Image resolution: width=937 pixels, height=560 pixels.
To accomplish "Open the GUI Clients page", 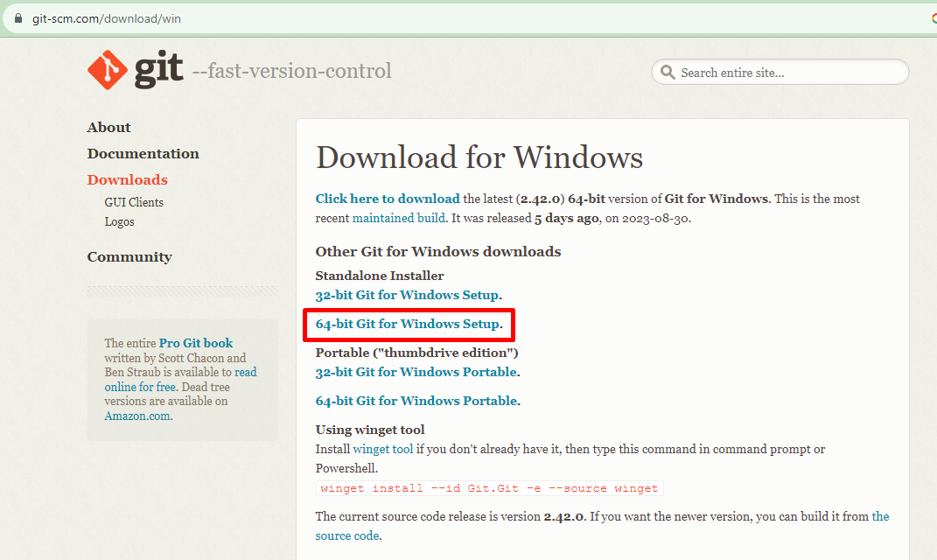I will [x=133, y=201].
